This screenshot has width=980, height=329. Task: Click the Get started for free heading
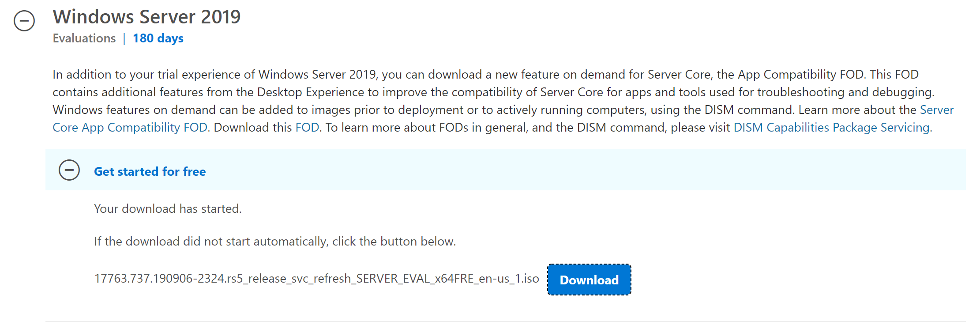point(150,171)
